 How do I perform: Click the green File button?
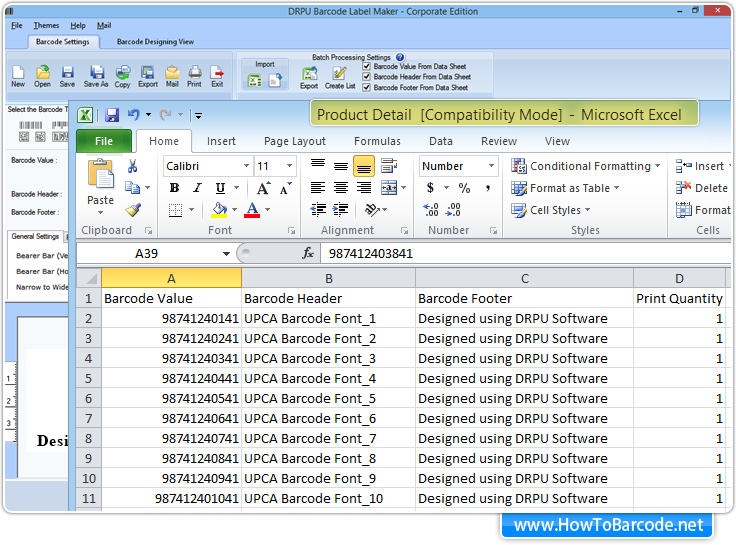[x=104, y=141]
